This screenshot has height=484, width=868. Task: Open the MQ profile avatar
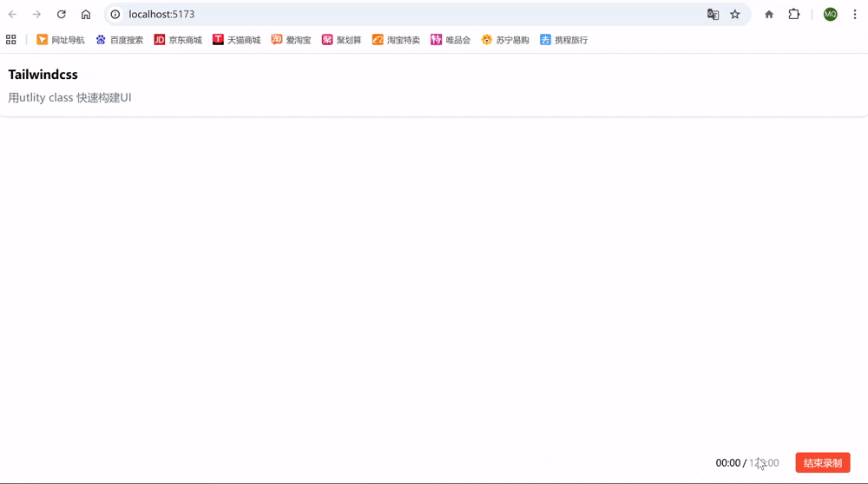click(831, 15)
